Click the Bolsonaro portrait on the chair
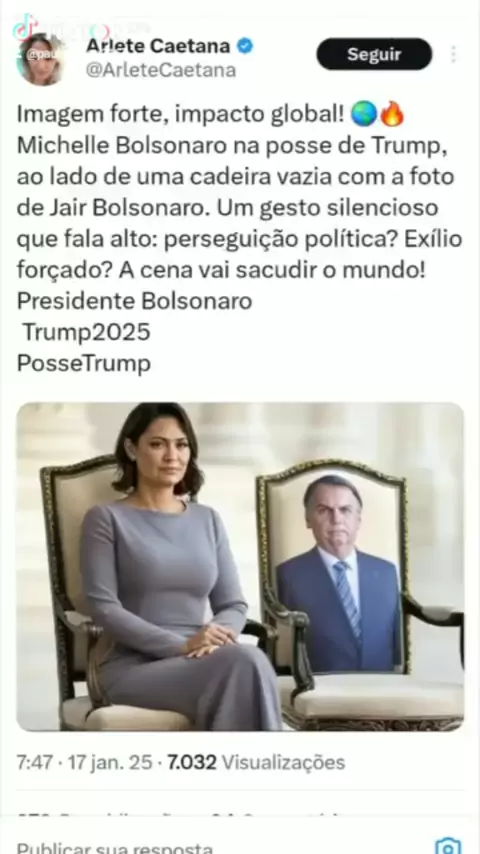Image resolution: width=480 pixels, height=854 pixels. point(338,573)
